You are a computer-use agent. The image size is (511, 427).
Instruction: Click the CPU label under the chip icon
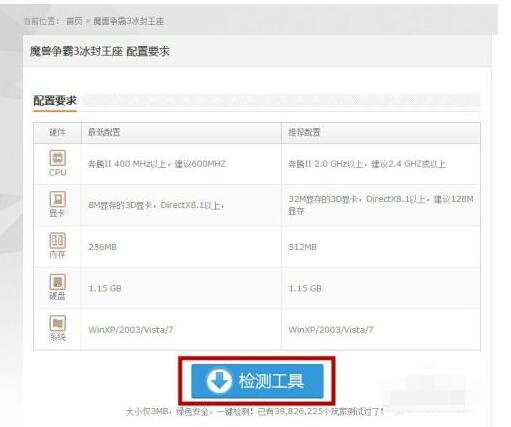58,172
